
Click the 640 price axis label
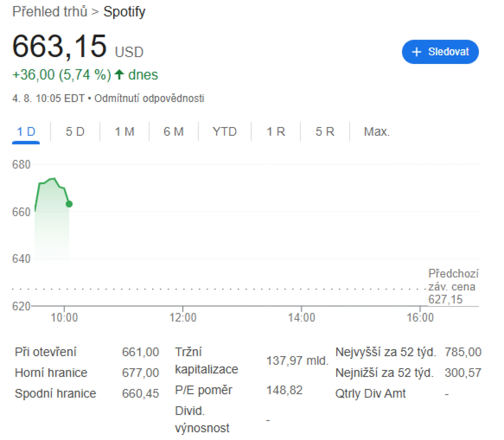[21, 259]
